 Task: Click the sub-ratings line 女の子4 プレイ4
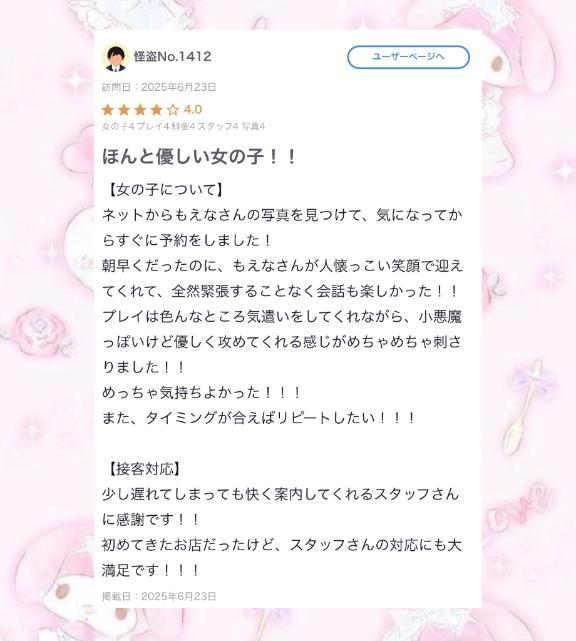pyautogui.click(x=183, y=126)
